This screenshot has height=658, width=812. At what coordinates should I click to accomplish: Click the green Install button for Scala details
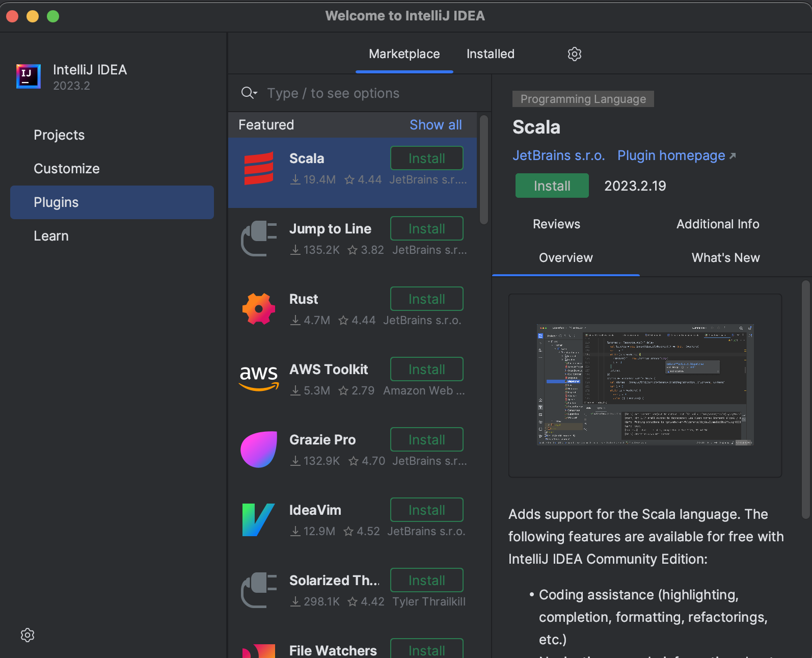tap(552, 186)
